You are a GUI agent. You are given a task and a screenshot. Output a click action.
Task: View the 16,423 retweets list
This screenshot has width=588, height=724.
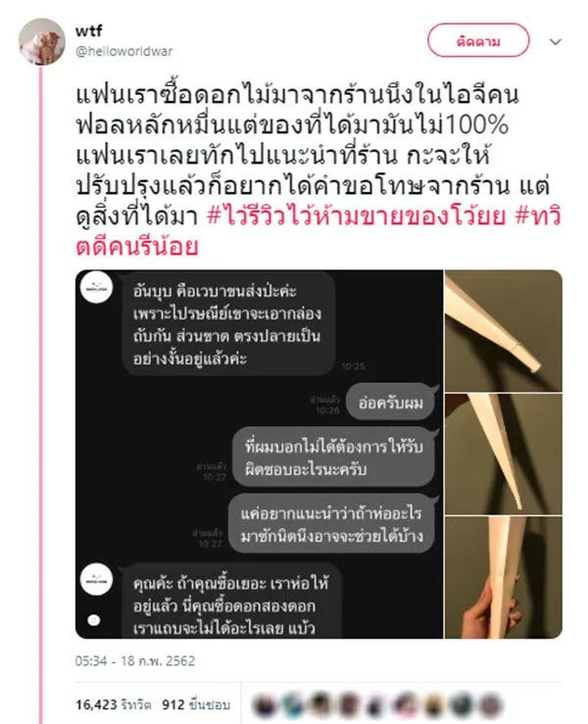pos(113,704)
